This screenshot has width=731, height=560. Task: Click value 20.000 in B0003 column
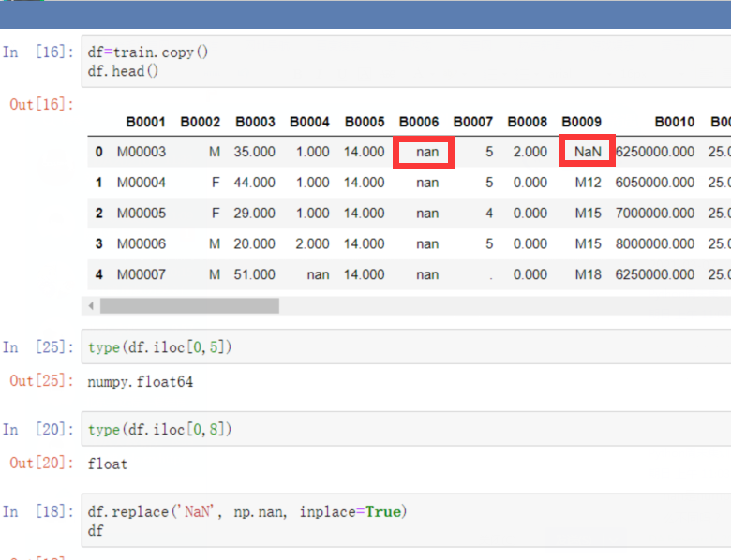pos(255,244)
